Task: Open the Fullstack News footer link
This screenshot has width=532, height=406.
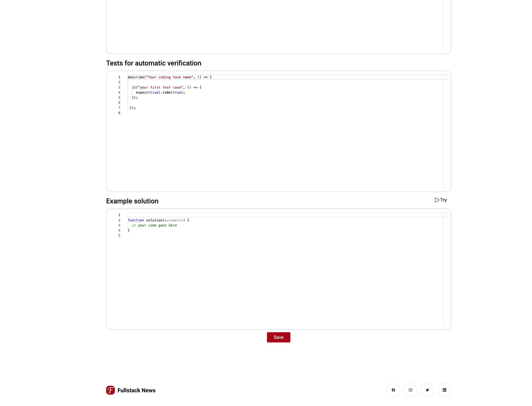Action: tap(137, 390)
